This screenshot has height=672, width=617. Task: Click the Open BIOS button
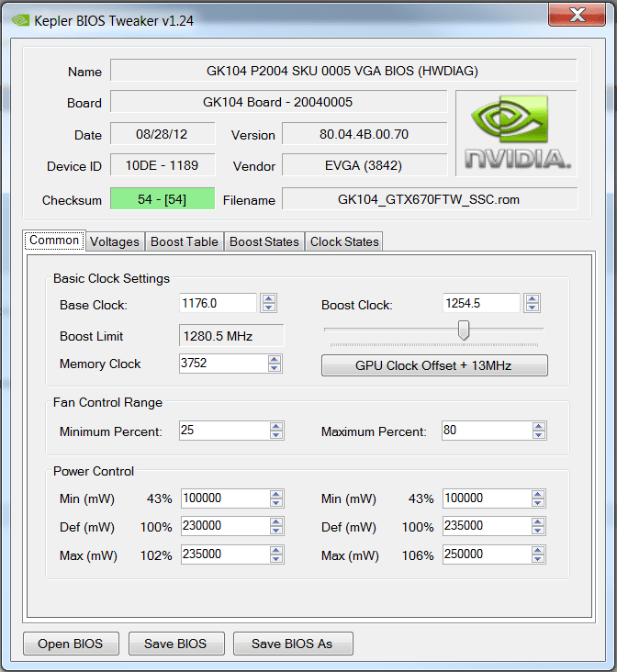click(x=71, y=644)
